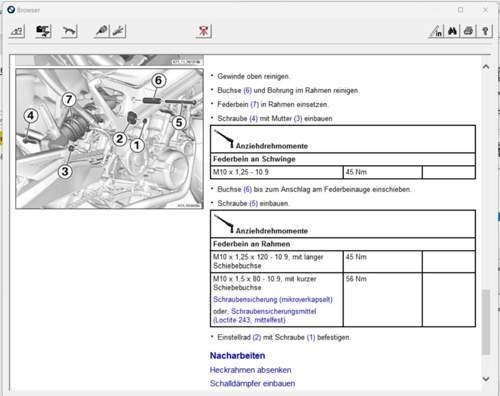Click 'Gewinde oben reinigen.' text line
500x396 pixels.
point(253,76)
